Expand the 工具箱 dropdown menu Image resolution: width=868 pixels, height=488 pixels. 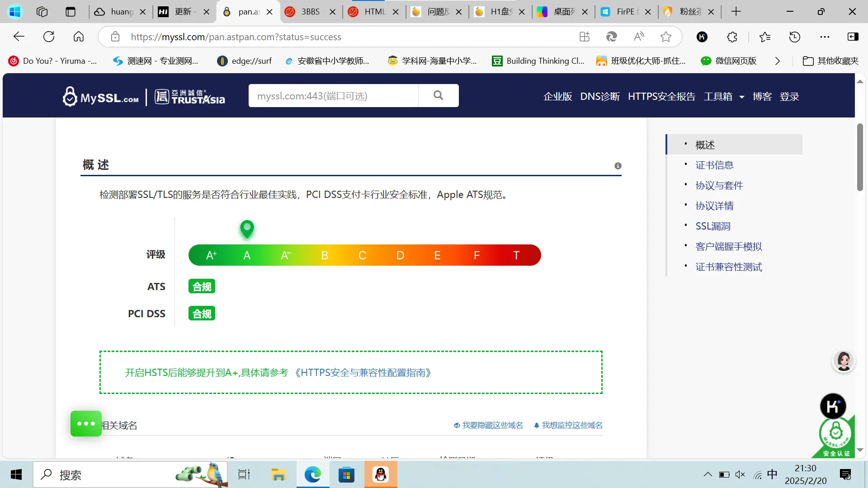[x=723, y=96]
